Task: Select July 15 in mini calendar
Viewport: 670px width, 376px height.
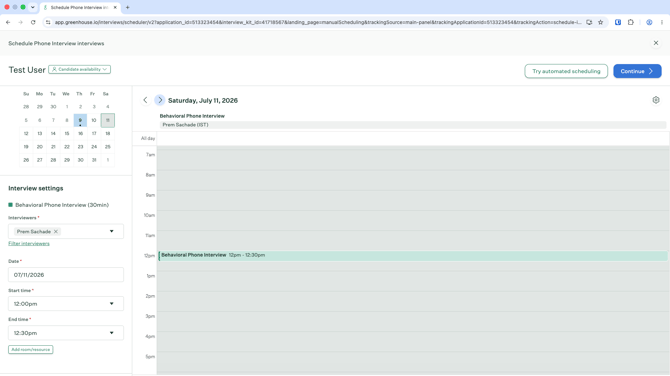Action: (x=67, y=133)
